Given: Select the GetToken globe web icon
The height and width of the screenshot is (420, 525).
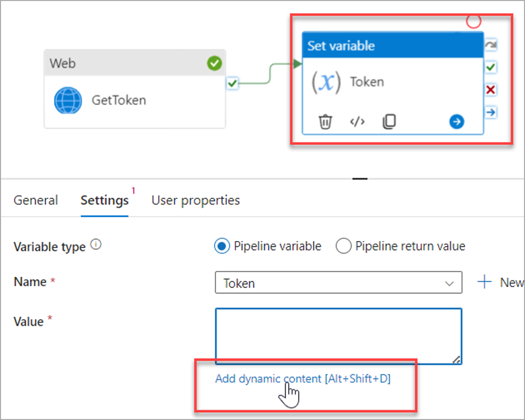Looking at the screenshot, I should pyautogui.click(x=68, y=100).
